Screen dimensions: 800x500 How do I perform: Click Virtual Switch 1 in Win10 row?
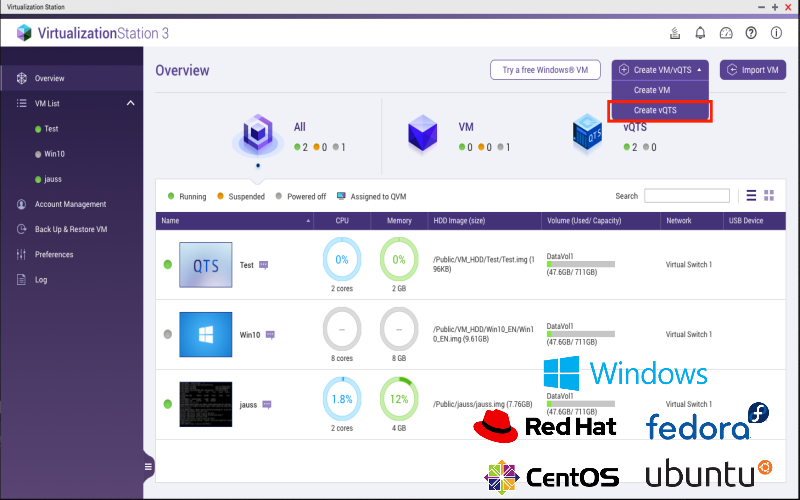[689, 335]
